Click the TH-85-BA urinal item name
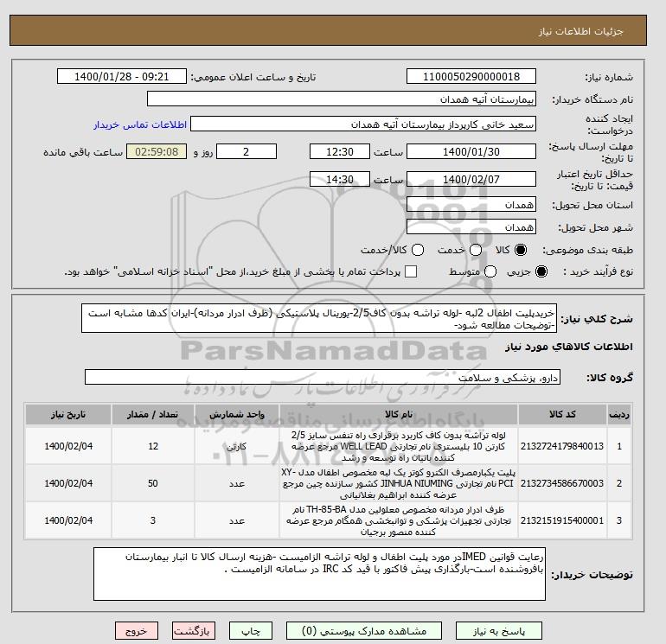 399,520
